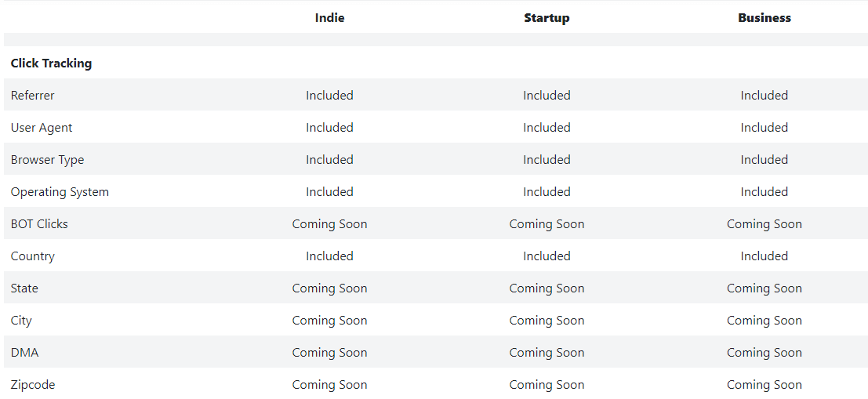The width and height of the screenshot is (868, 399).
Task: Click the Startup plan column header
Action: pyautogui.click(x=547, y=18)
